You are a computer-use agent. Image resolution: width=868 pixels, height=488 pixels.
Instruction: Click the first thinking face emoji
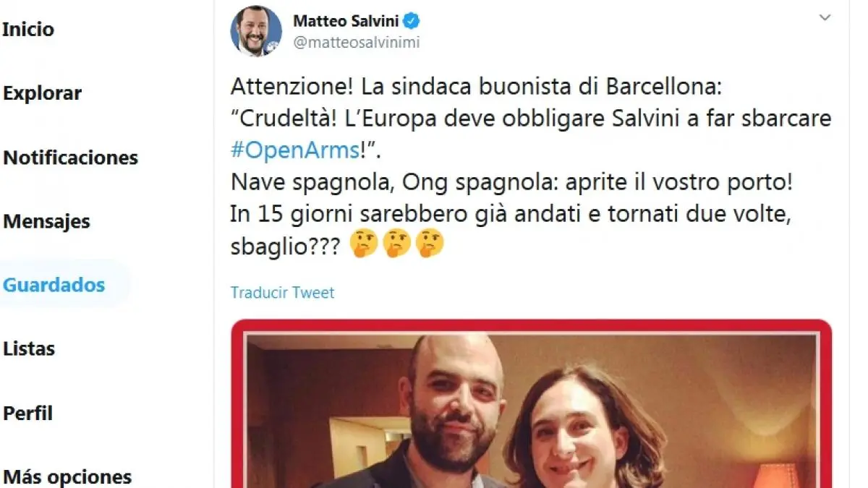click(x=363, y=246)
